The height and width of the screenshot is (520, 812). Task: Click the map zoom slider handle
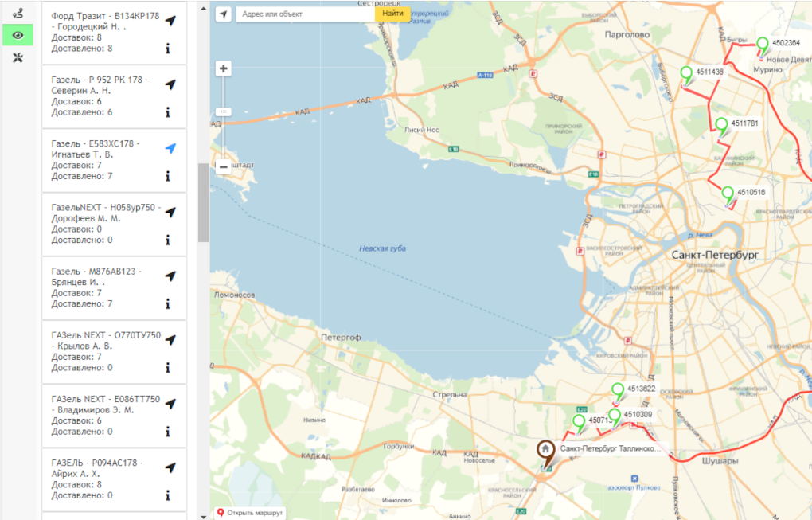click(223, 111)
